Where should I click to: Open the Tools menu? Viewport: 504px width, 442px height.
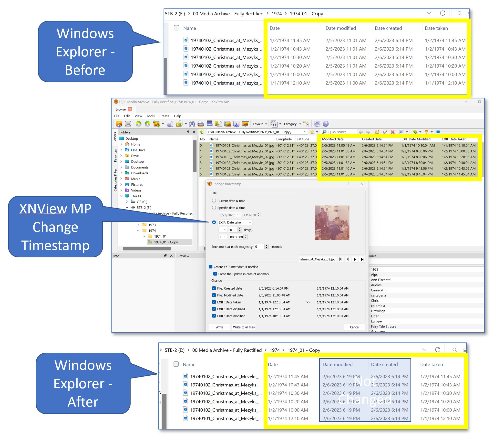(150, 116)
